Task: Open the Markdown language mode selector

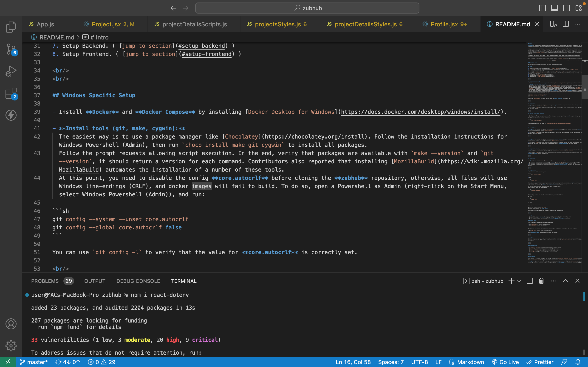Action: tap(470, 362)
